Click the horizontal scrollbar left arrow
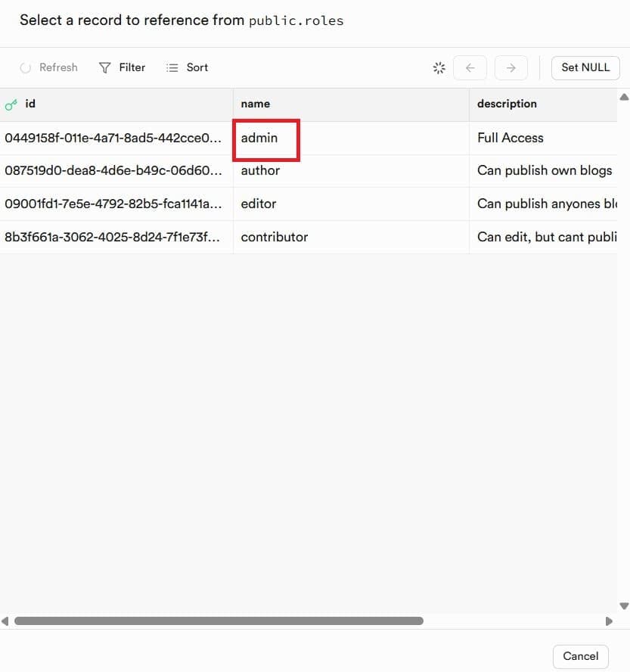The width and height of the screenshot is (630, 672). pyautogui.click(x=5, y=621)
